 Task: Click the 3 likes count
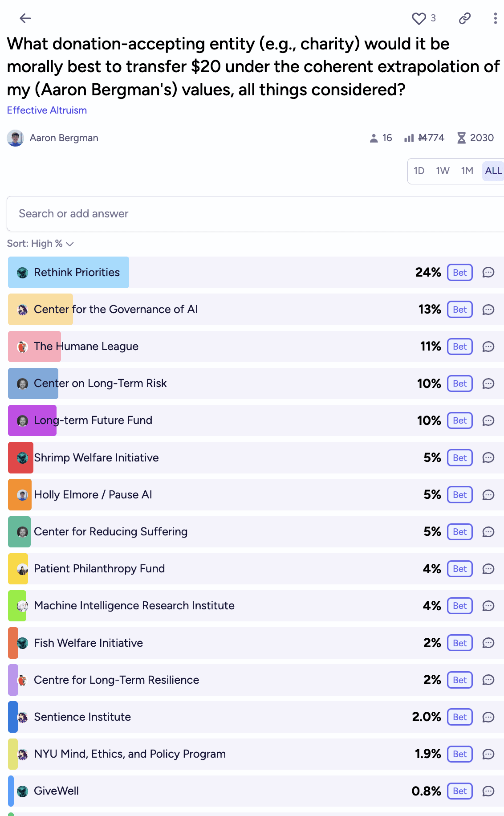(x=433, y=18)
